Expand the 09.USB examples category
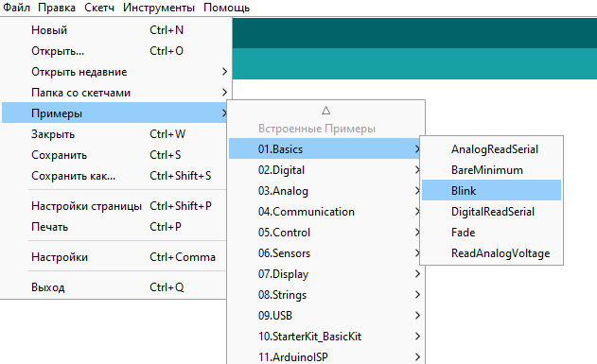The width and height of the screenshot is (597, 364). 325,316
